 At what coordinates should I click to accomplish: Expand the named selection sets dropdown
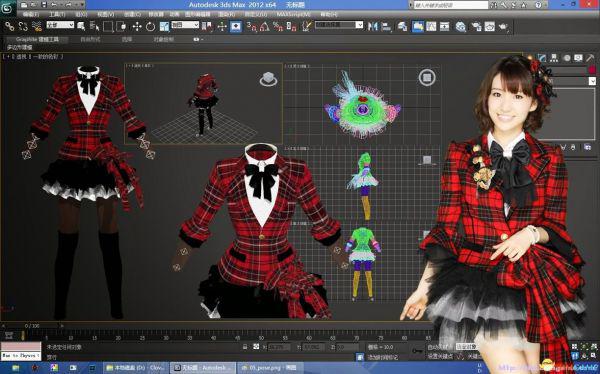tap(339, 25)
